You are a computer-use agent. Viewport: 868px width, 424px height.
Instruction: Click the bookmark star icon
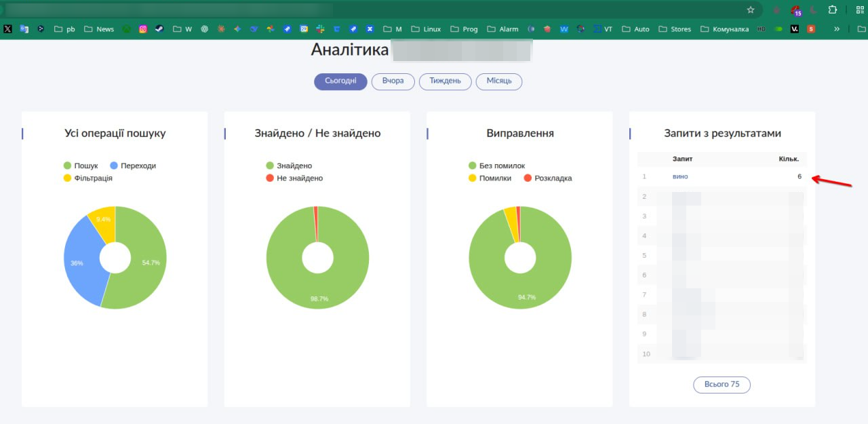click(750, 9)
